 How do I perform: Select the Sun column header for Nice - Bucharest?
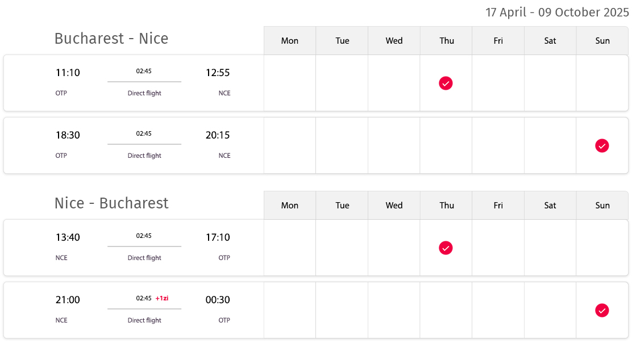point(602,206)
